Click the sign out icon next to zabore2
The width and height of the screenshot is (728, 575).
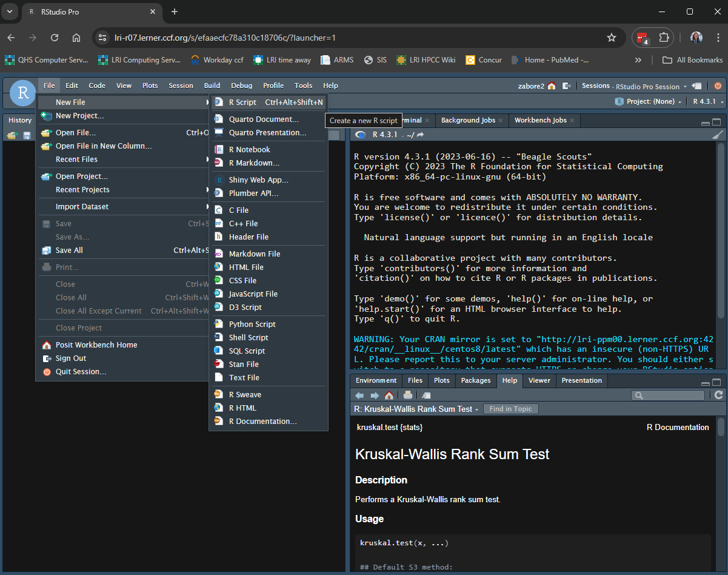pos(566,86)
